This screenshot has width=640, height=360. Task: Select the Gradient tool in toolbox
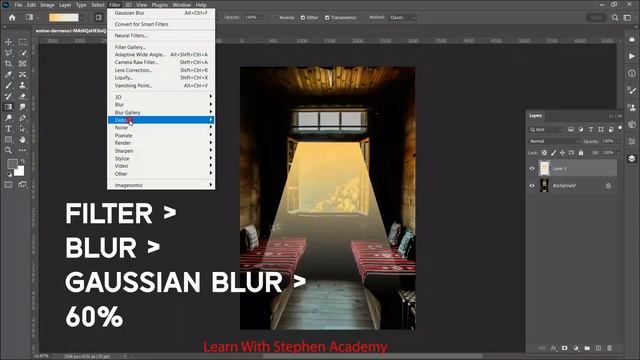click(x=8, y=107)
